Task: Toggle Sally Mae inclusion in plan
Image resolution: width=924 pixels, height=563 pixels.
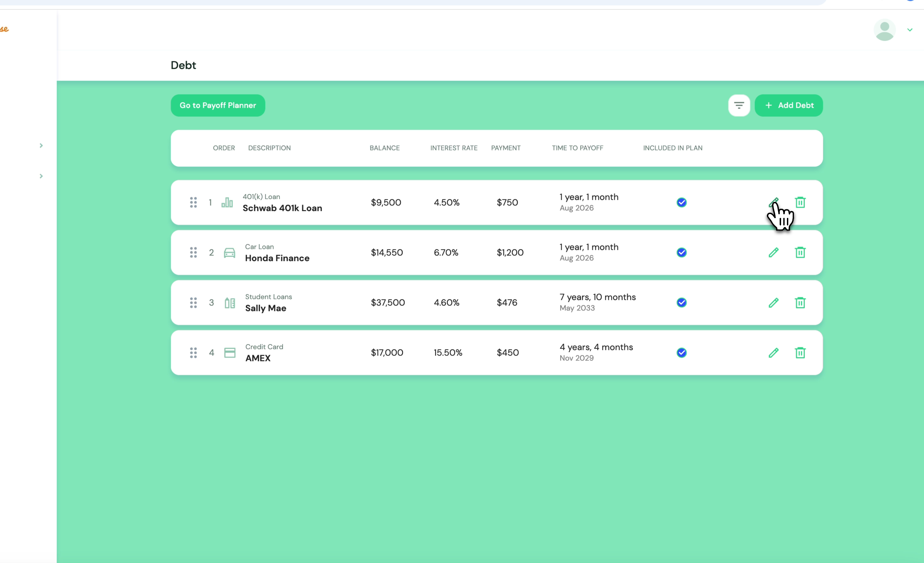Action: point(681,303)
